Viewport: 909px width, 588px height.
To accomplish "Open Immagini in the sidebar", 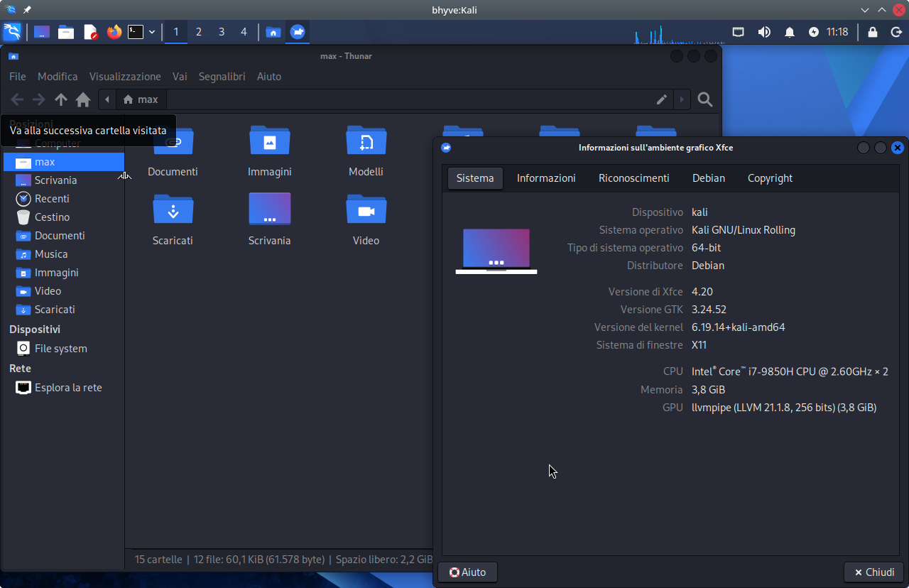I will tap(64, 273).
